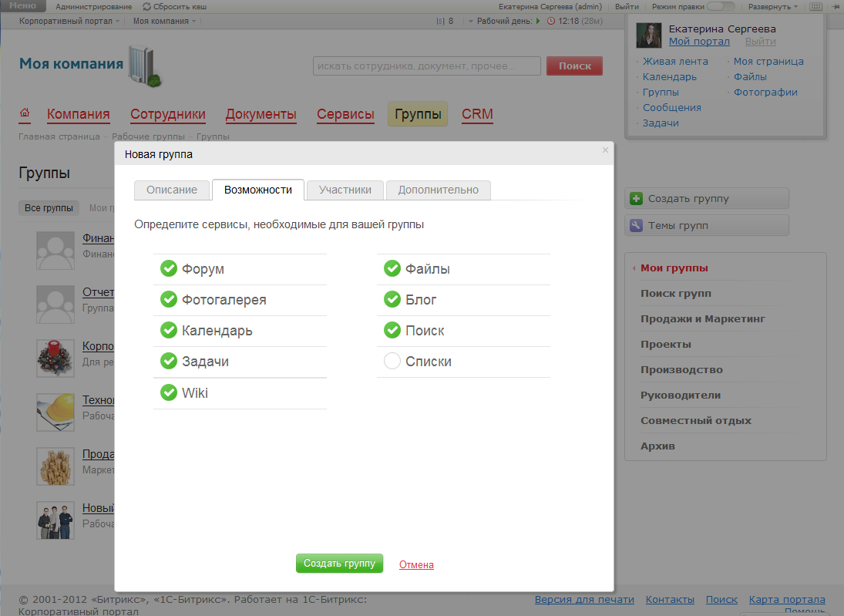Open Продажи и Маркетинг category
Image resolution: width=844 pixels, height=616 pixels.
point(702,318)
